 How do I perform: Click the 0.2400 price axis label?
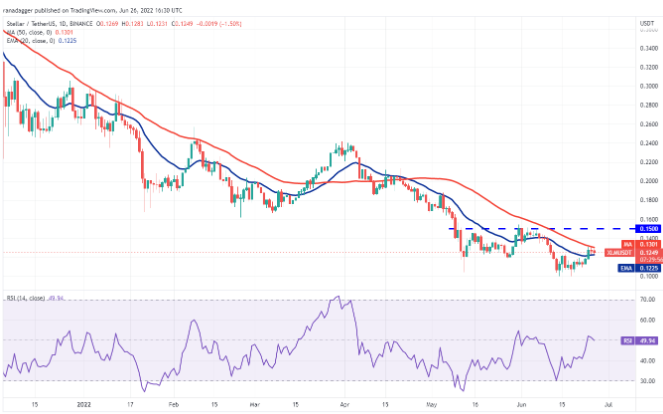pos(649,143)
